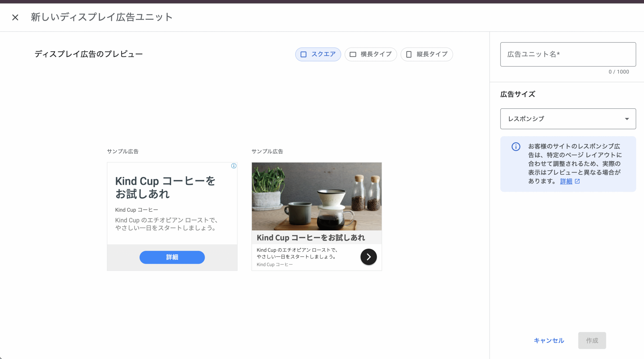Click the 作成 button

(x=592, y=340)
